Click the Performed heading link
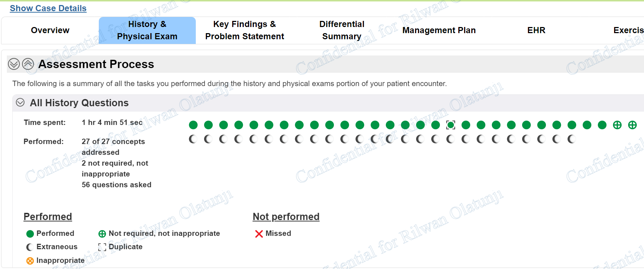This screenshot has height=269, width=644. 48,216
